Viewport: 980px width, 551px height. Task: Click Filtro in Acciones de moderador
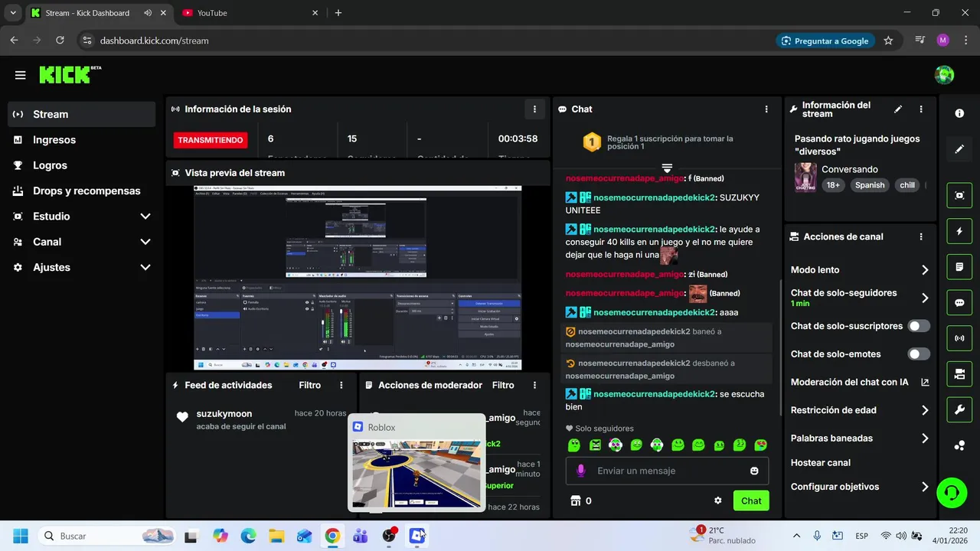click(503, 386)
